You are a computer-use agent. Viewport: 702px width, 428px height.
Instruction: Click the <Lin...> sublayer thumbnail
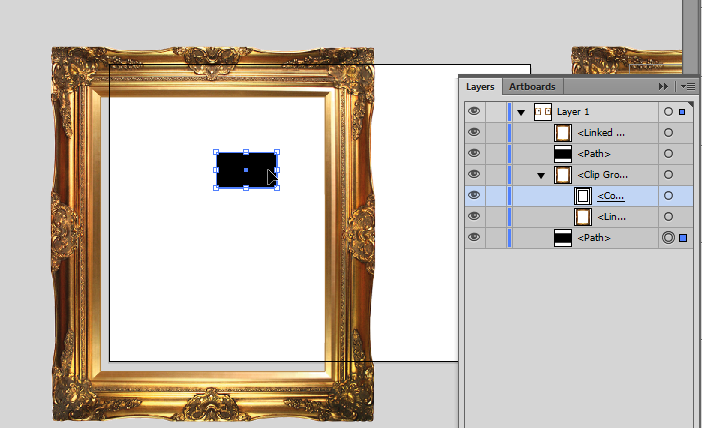583,217
